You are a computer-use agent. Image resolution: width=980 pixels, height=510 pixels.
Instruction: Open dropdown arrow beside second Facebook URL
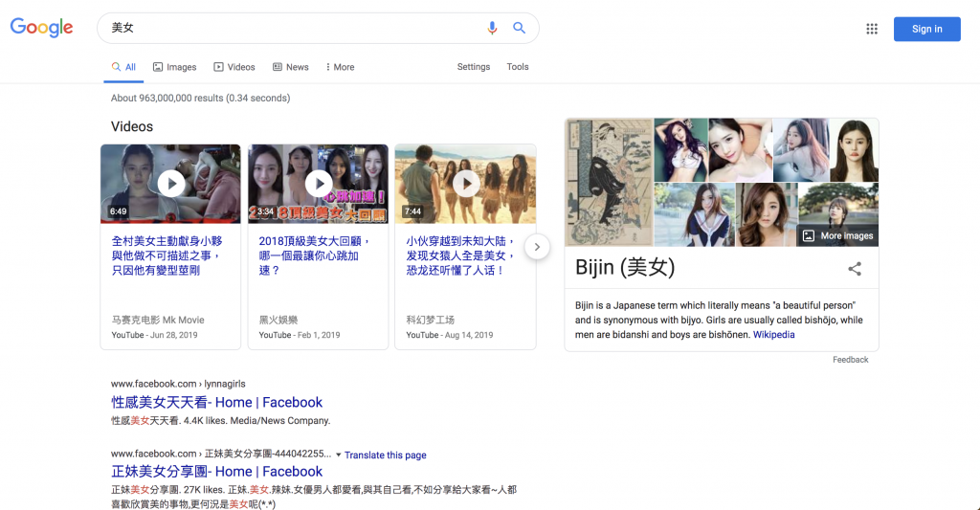[x=338, y=455]
